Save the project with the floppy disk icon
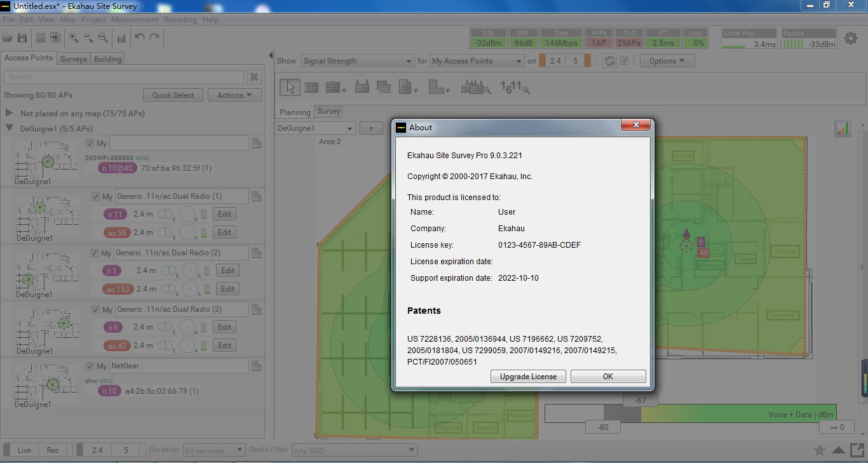 pyautogui.click(x=22, y=37)
